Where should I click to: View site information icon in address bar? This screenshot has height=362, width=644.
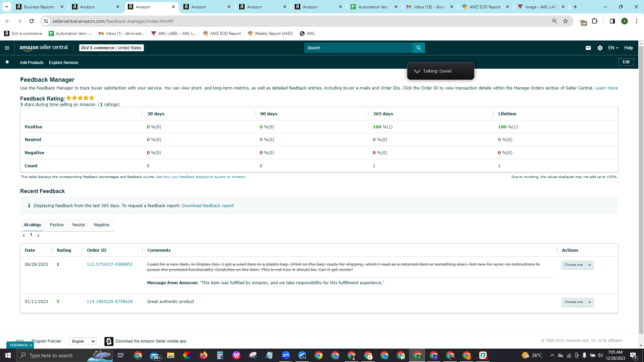(46, 21)
